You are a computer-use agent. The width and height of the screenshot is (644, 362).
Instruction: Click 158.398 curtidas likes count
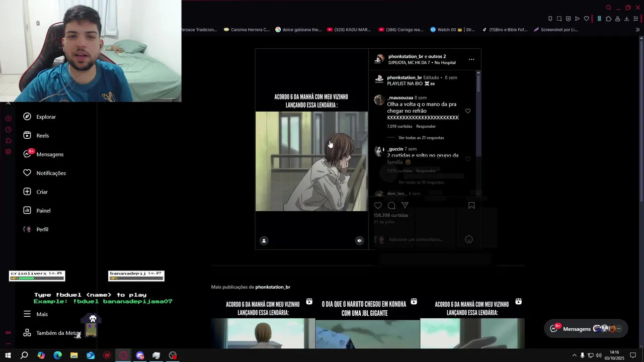coord(391,215)
